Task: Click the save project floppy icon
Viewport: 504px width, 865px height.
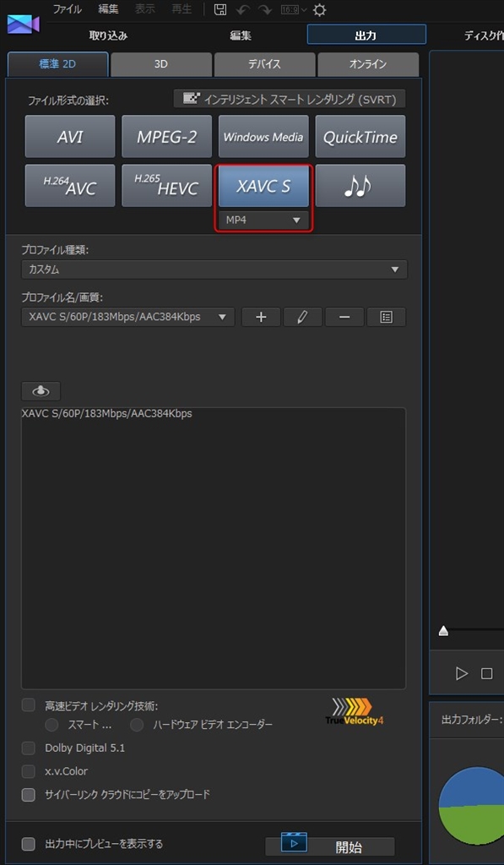Action: 220,9
